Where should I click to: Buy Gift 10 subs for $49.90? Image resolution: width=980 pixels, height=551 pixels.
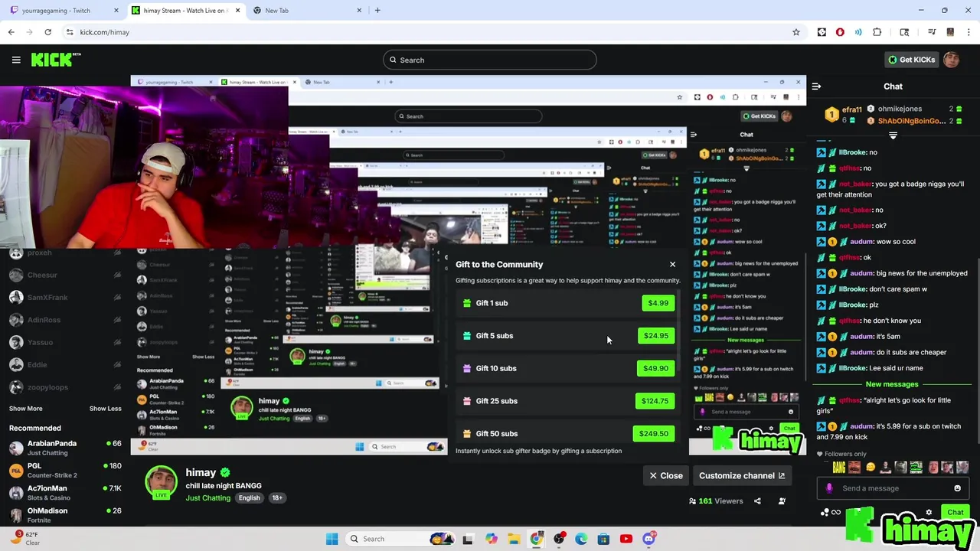tap(655, 369)
